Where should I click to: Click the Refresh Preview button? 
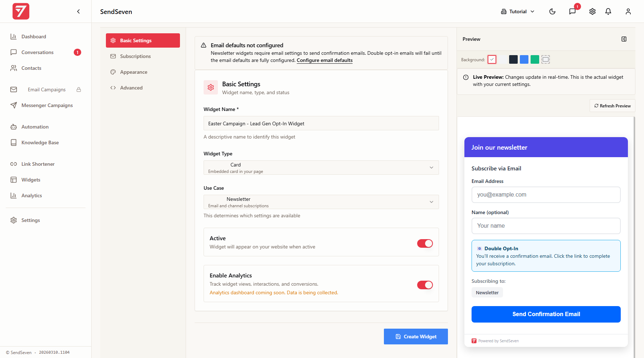point(613,106)
